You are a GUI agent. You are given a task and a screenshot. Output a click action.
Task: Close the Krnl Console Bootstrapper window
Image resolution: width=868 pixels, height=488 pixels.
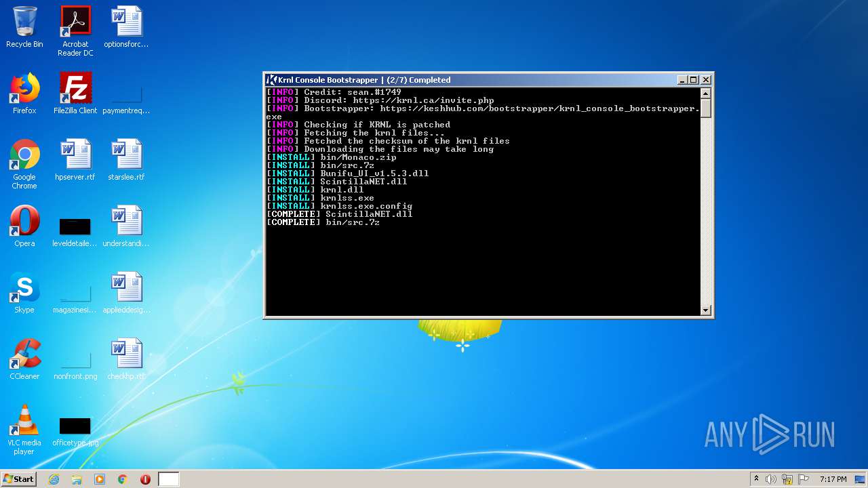pos(705,80)
